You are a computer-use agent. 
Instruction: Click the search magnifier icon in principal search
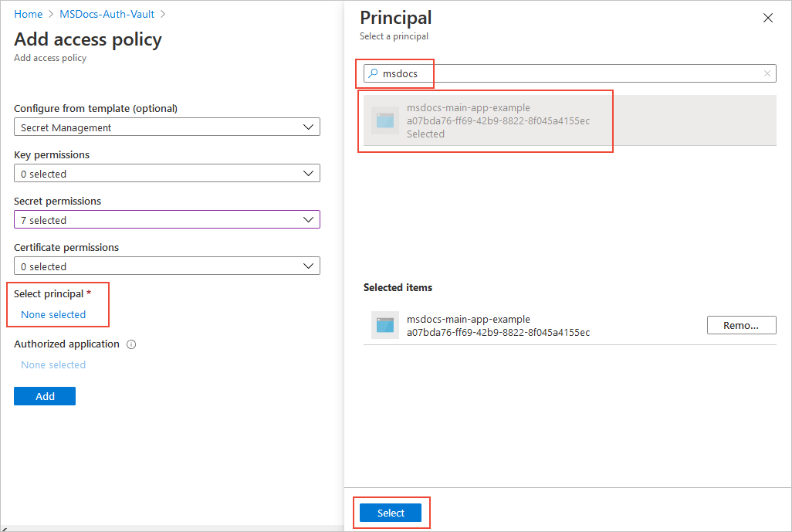click(373, 73)
